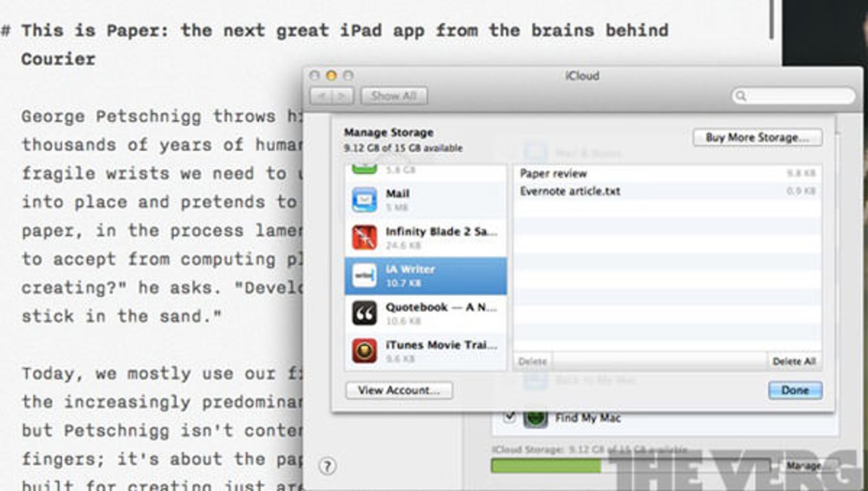Viewport: 868px width, 491px height.
Task: Minimize the iCloud window with yellow button
Action: 331,76
